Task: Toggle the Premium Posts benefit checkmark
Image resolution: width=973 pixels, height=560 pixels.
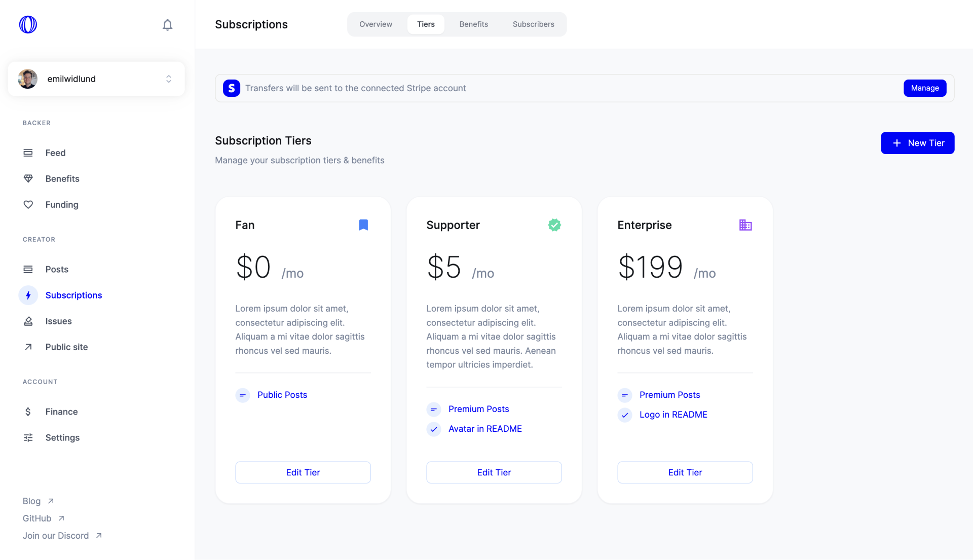Action: tap(434, 408)
